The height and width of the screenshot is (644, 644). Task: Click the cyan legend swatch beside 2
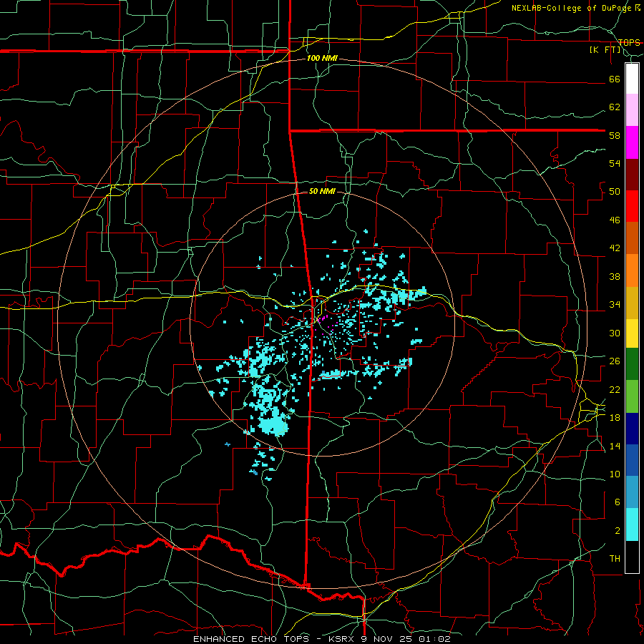(632, 525)
